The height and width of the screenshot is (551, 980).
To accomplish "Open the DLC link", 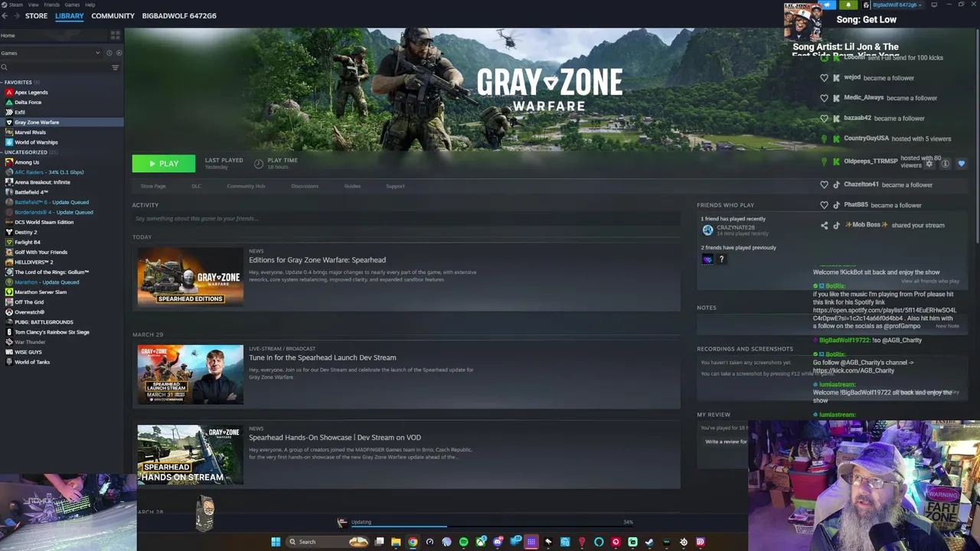I will 196,186.
